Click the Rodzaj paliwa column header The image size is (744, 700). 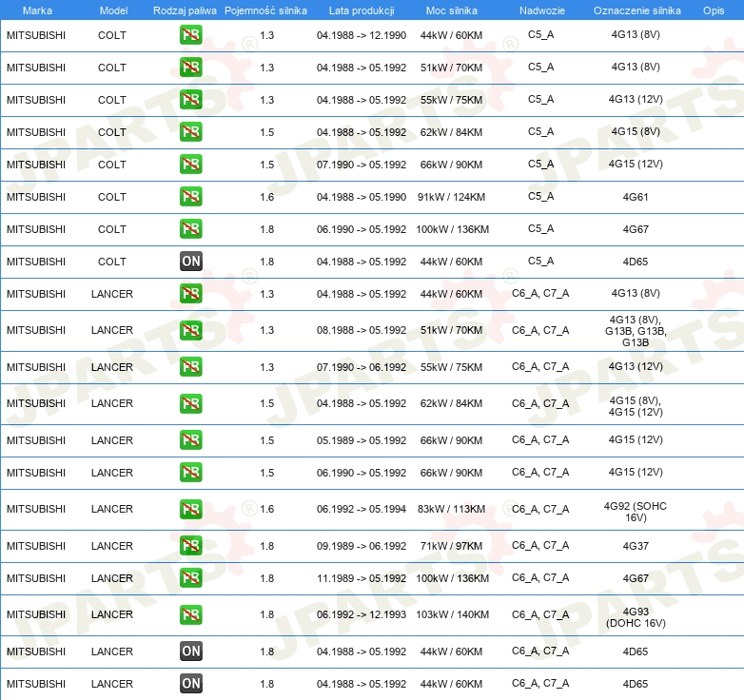[185, 10]
